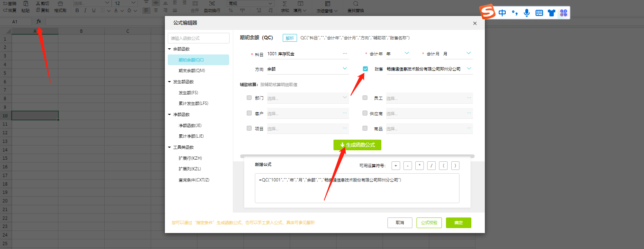Image resolution: width=644 pixels, height=249 pixels.
Task: Open the IME soft keyboard icon
Action: point(539,13)
